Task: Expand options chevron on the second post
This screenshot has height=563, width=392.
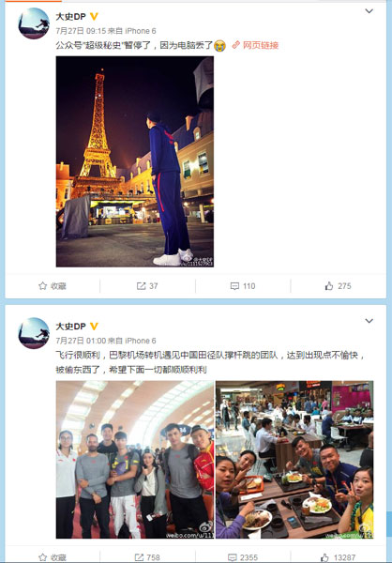Action: [x=369, y=321]
